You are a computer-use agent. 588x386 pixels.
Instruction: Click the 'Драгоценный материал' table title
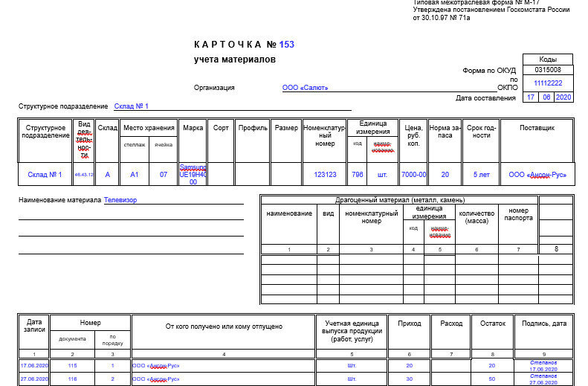(400, 200)
